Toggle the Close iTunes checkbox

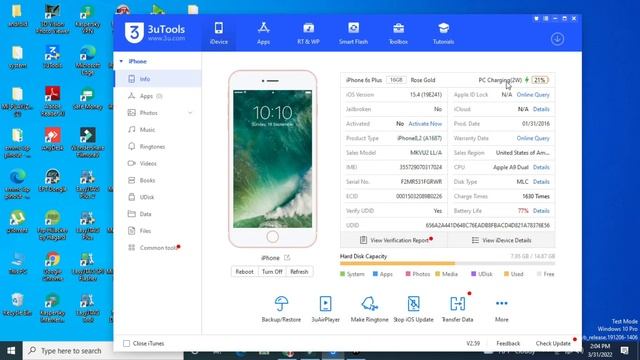pos(127,344)
